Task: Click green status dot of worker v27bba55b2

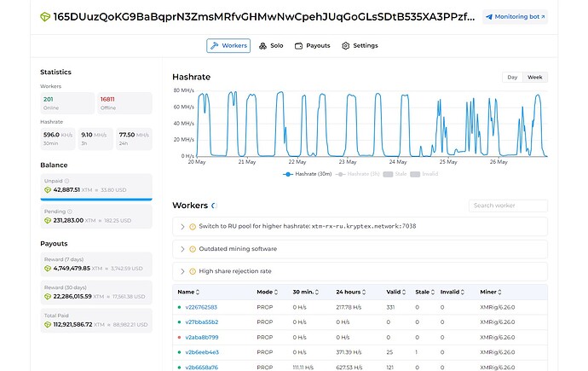Action: 179,322
